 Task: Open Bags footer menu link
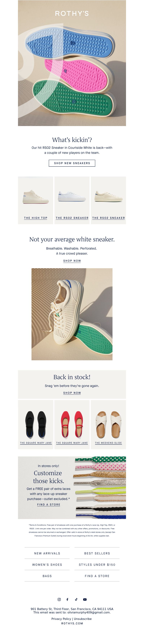[x=47, y=576]
